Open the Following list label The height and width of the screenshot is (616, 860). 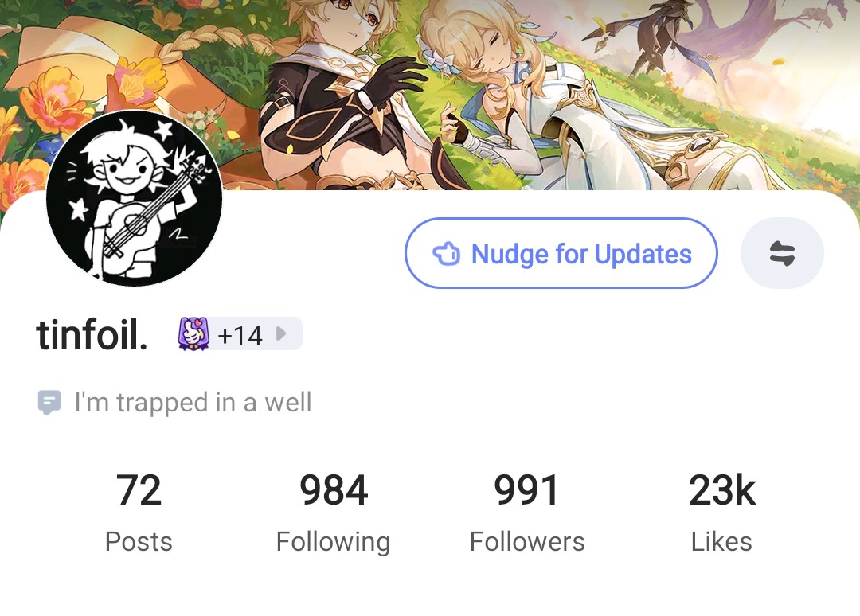334,543
